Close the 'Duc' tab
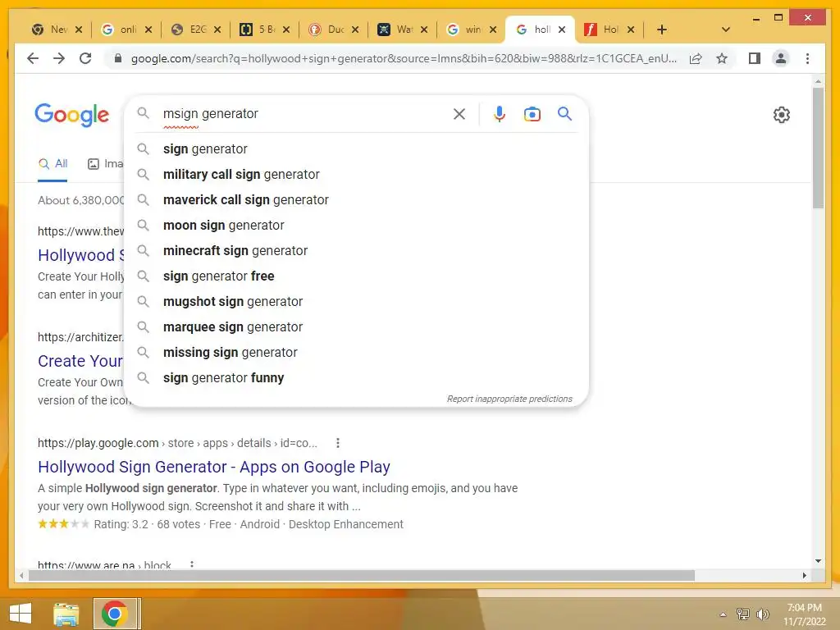 click(354, 30)
